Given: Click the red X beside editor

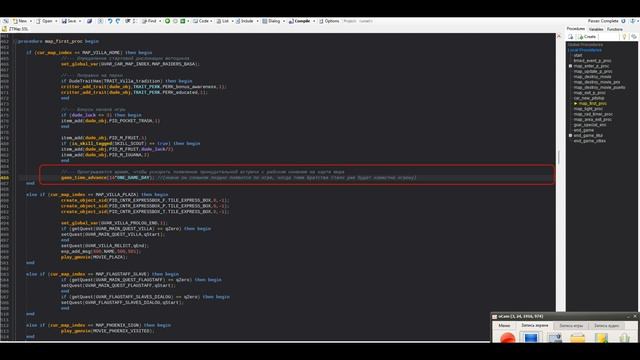Looking at the screenshot, I should pyautogui.click(x=559, y=36).
